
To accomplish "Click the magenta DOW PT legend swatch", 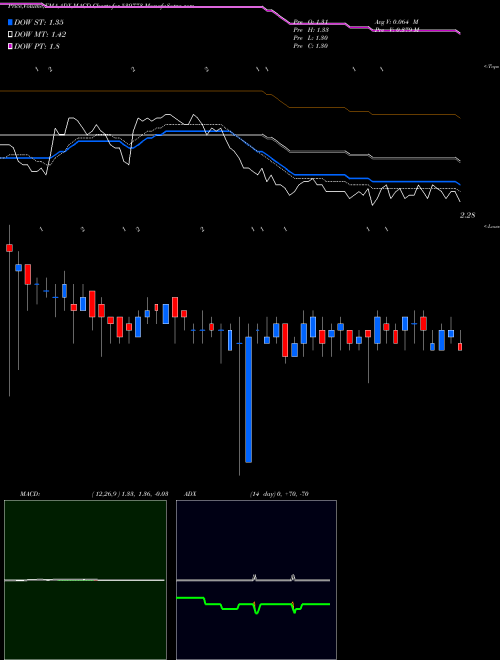I will tap(10, 46).
